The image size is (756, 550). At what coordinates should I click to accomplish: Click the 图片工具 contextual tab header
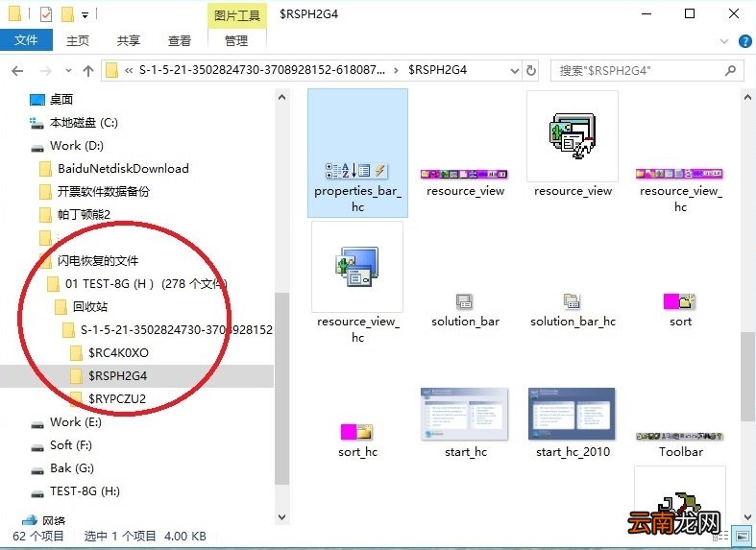tap(236, 15)
